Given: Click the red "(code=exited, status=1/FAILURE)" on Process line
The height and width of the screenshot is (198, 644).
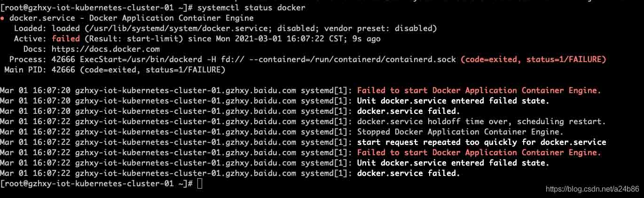Looking at the screenshot, I should [533, 59].
